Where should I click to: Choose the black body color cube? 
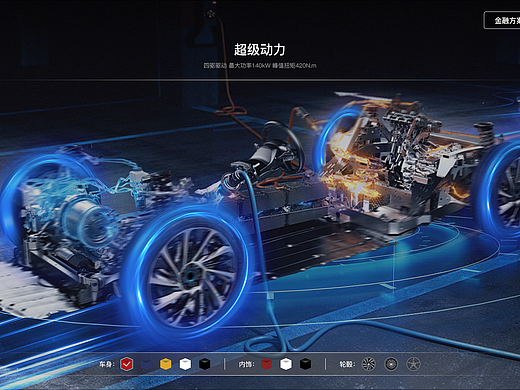tap(204, 364)
